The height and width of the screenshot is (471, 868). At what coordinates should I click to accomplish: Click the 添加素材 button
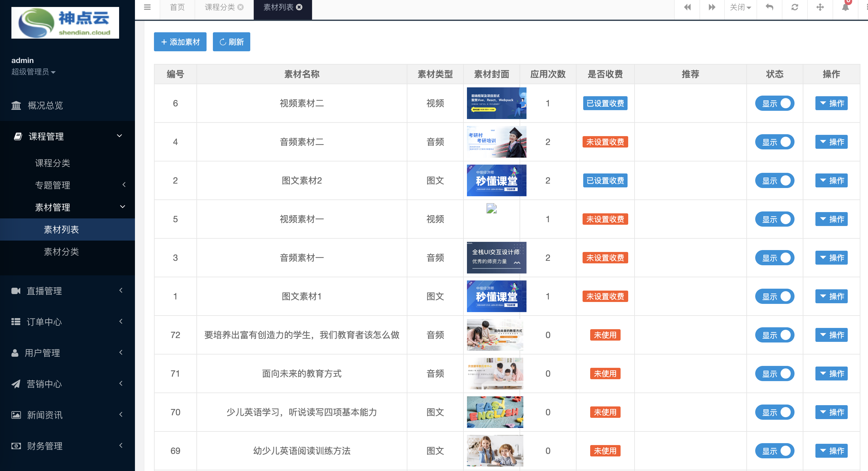coord(180,42)
